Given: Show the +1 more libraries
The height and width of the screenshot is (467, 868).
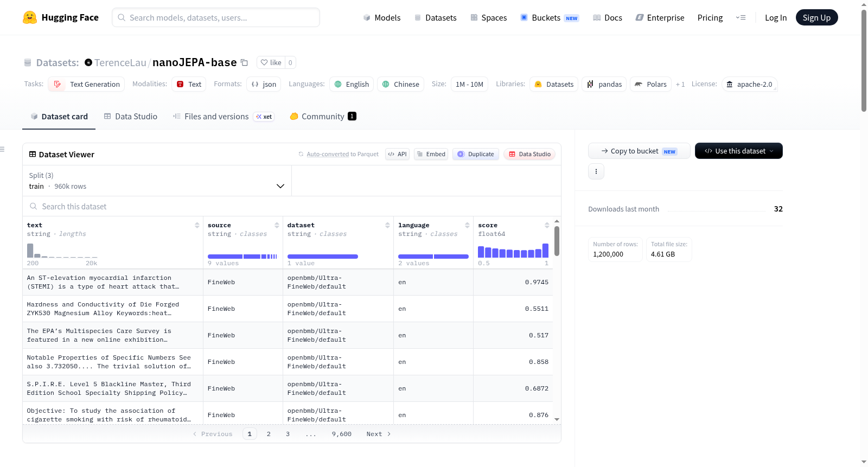Looking at the screenshot, I should coord(680,84).
